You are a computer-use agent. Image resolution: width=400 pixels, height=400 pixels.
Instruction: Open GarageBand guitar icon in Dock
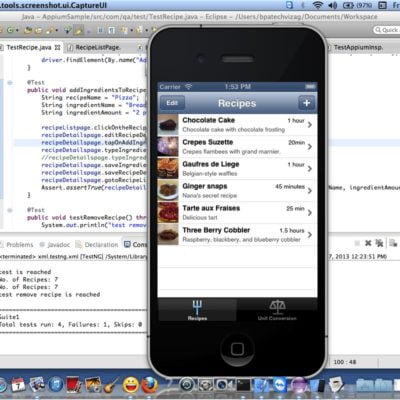pos(111,385)
